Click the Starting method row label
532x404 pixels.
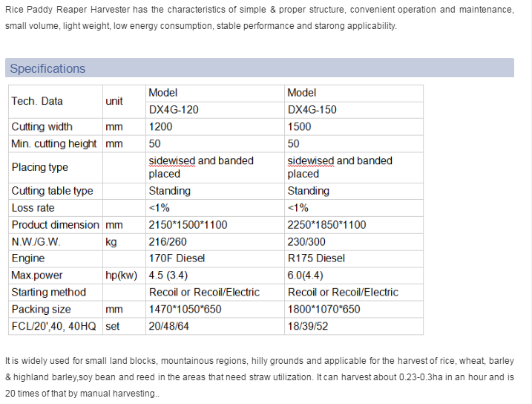pyautogui.click(x=48, y=292)
